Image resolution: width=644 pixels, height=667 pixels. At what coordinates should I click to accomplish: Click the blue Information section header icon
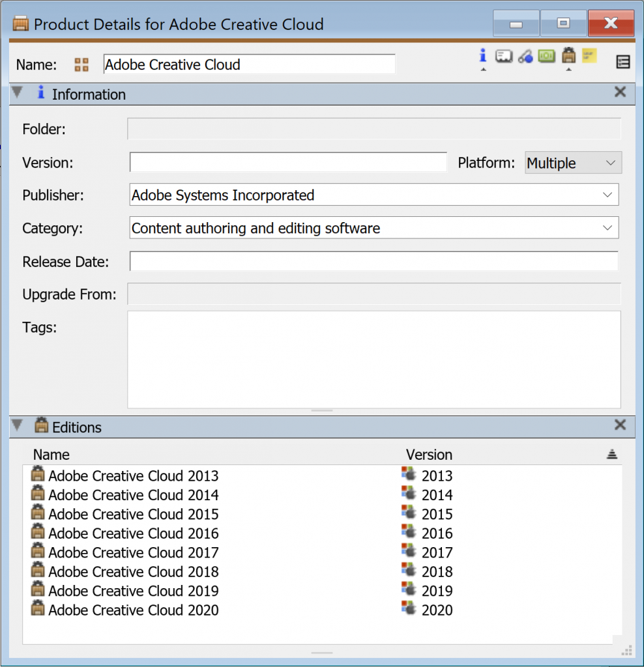tap(41, 92)
